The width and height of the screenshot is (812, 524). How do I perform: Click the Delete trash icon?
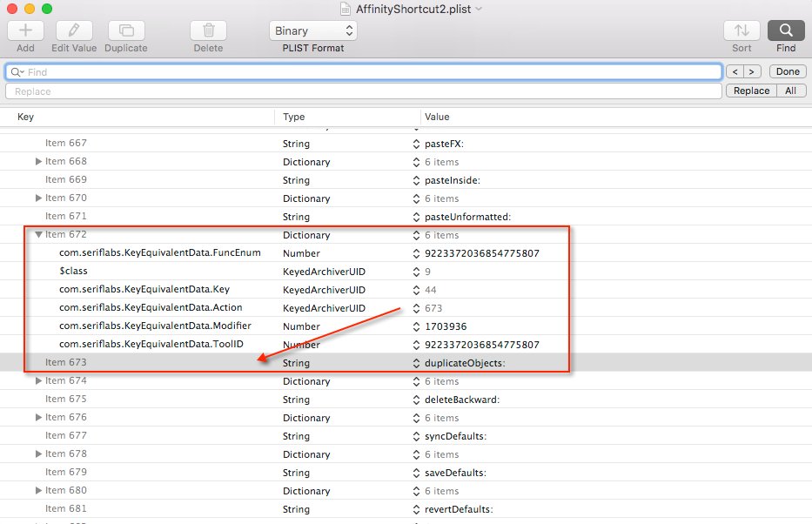[x=207, y=30]
